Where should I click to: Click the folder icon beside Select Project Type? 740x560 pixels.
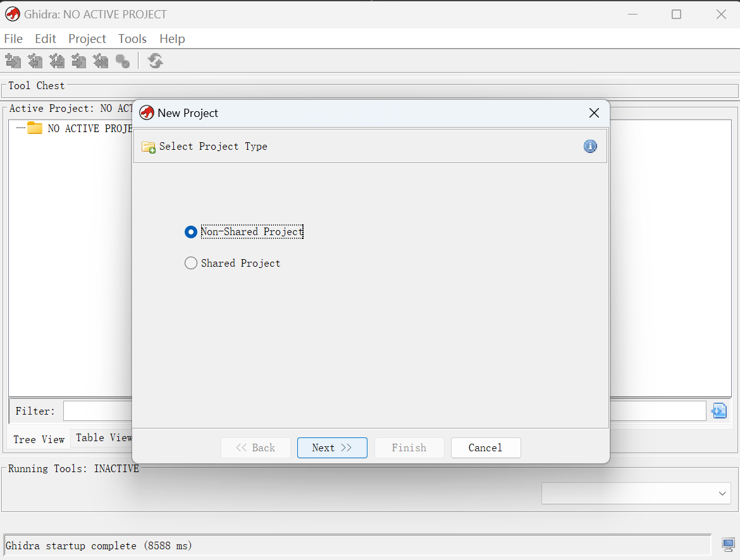coord(149,147)
